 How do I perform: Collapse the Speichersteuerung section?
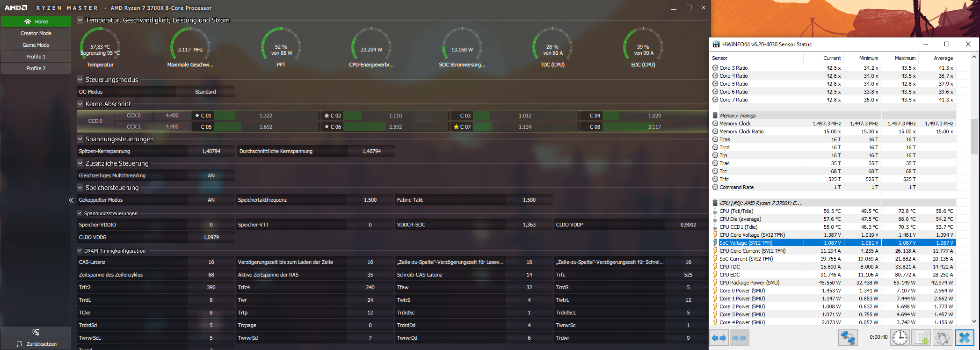click(x=80, y=188)
